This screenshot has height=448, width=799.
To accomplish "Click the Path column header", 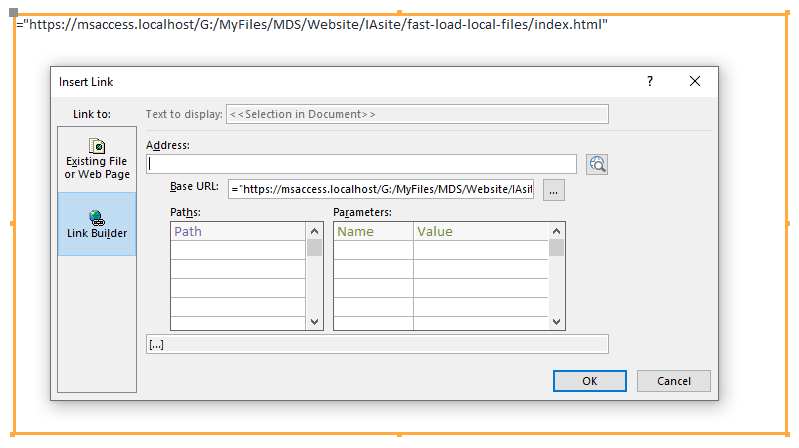I will [x=238, y=231].
